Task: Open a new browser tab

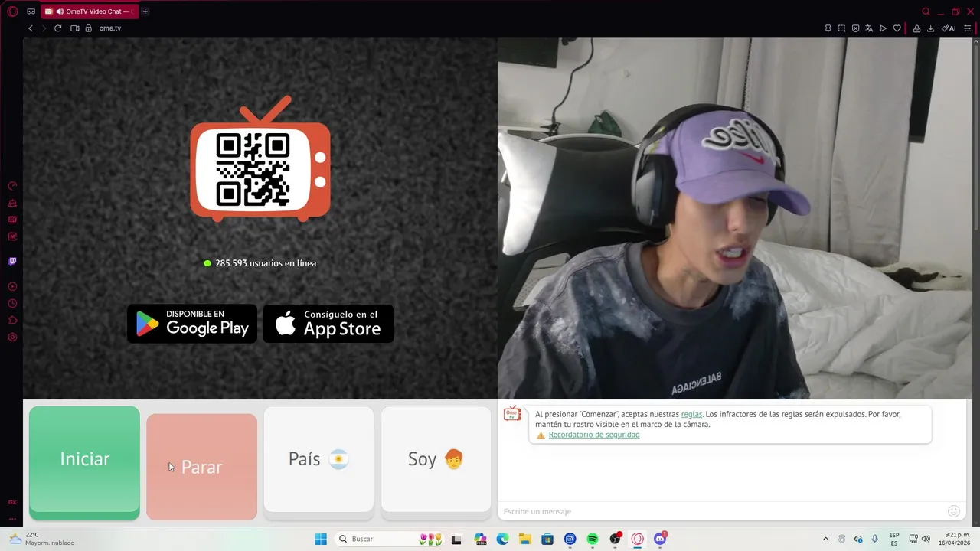Action: 145,11
